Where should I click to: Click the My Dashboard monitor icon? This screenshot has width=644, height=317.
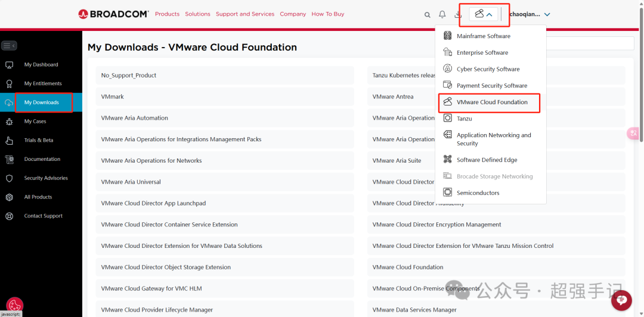(x=9, y=65)
